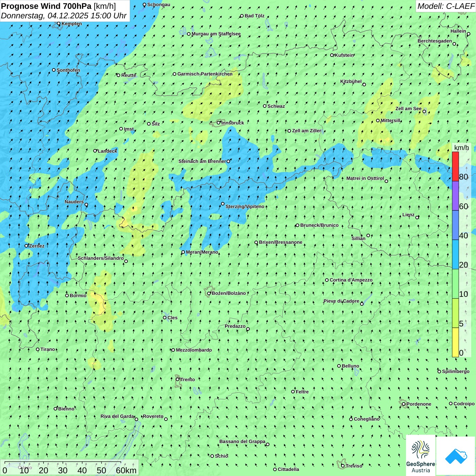This screenshot has width=476, height=476.
Task: Click the Garmisch-Partenkirchen label
Action: point(205,74)
